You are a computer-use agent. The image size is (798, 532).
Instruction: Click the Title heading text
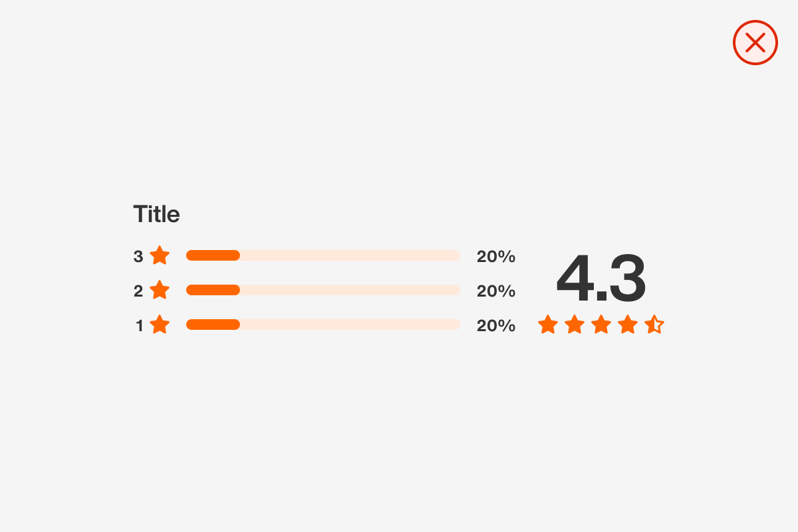coord(156,214)
